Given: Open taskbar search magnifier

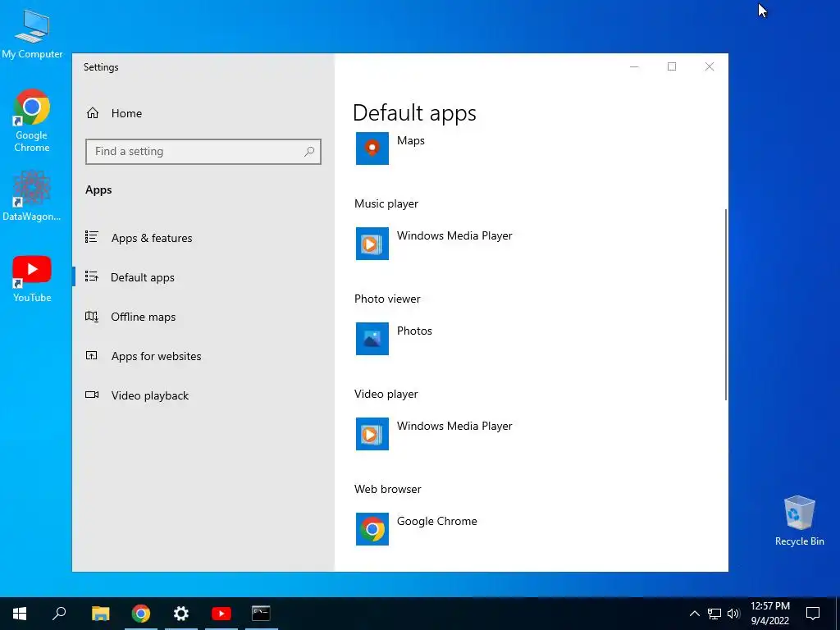Looking at the screenshot, I should 59,614.
